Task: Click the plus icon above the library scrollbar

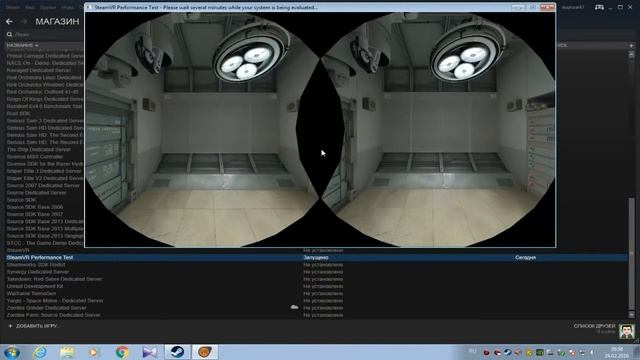Action: [x=631, y=45]
